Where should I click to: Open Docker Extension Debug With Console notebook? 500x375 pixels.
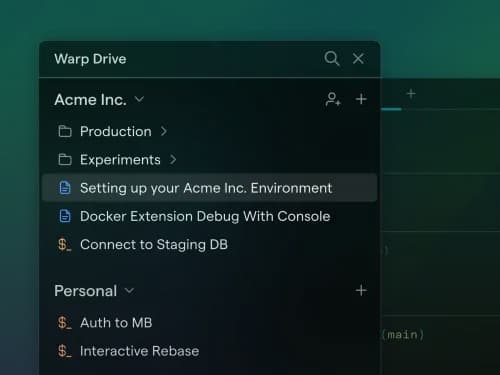[x=210, y=216]
